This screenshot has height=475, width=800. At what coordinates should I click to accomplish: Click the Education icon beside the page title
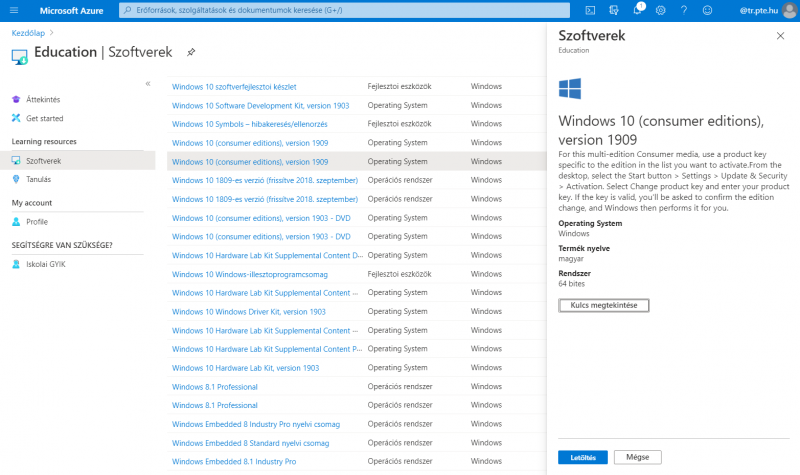[19, 57]
